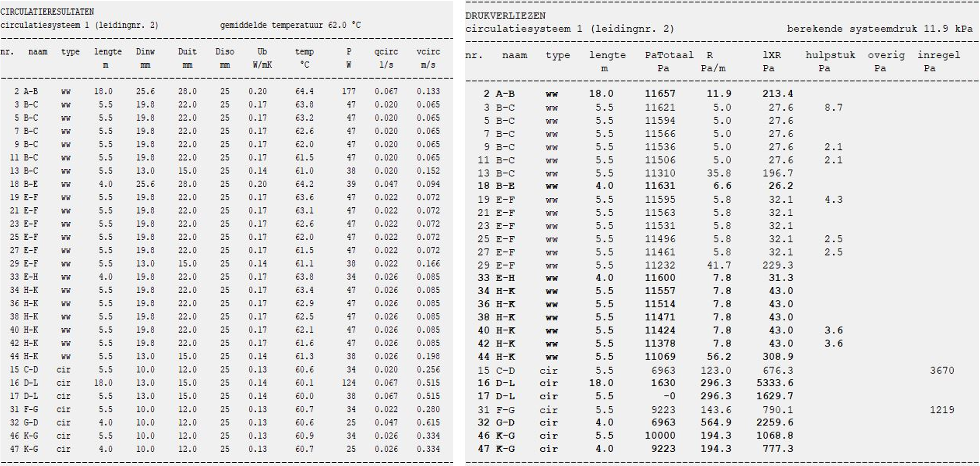The image size is (980, 466).
Task: Click '47 K-G' in the circulation table
Action: point(24,449)
